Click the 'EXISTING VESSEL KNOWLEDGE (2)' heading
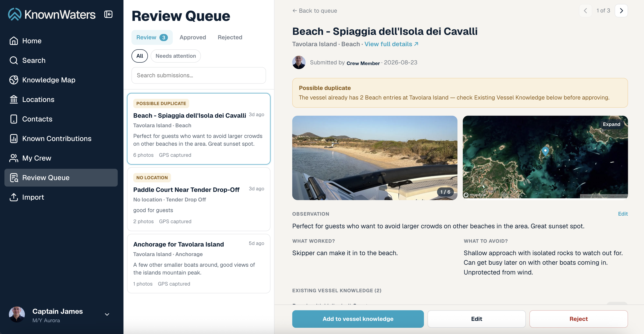Screen dimensions: 644x334 point(337,290)
